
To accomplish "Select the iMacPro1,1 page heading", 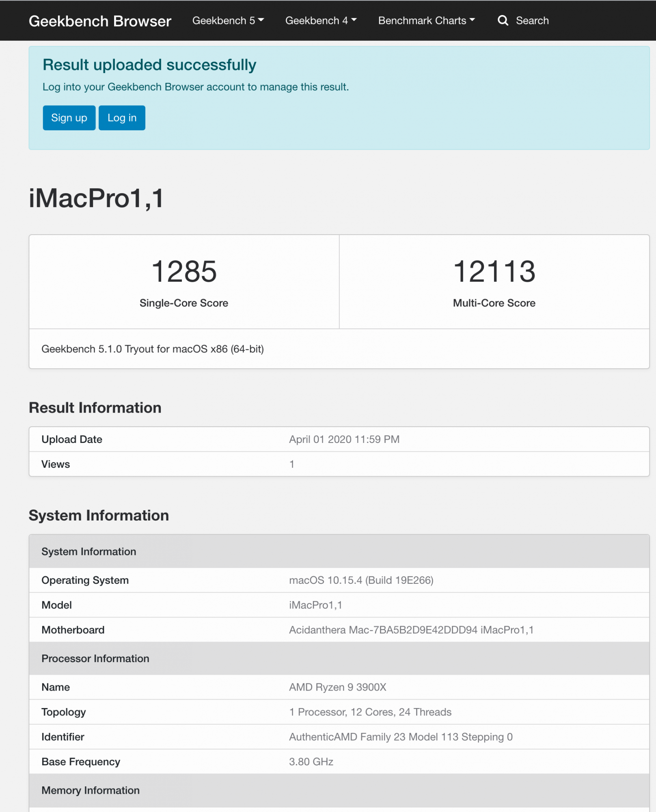I will (x=96, y=198).
